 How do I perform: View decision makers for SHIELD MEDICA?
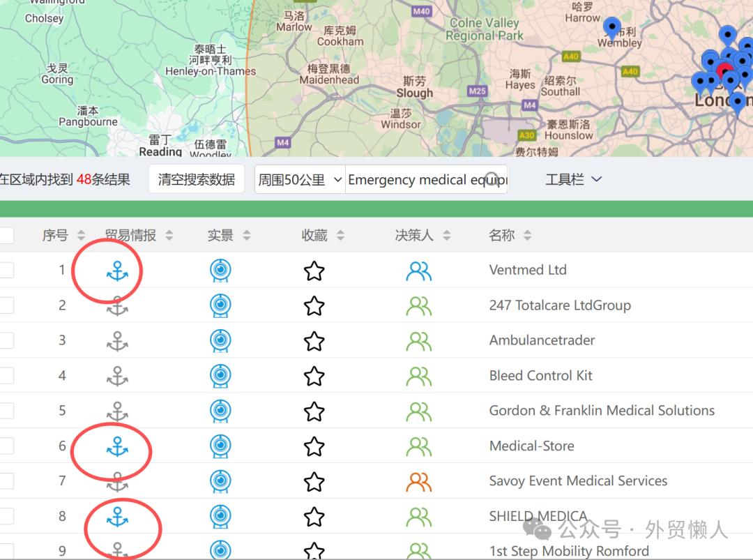coord(419,517)
